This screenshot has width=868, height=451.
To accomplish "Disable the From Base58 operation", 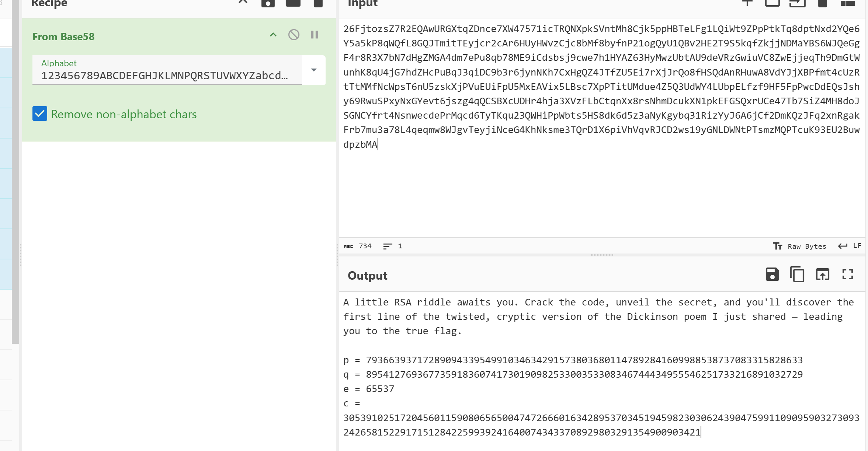I will click(294, 35).
